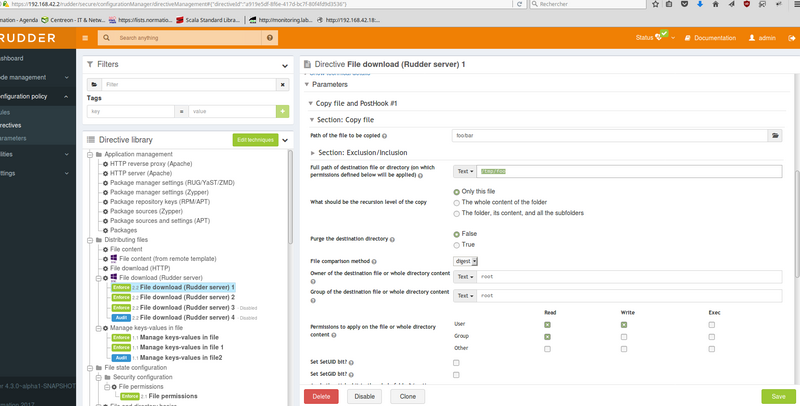Add tag filter with green plus icon
Image resolution: width=800 pixels, height=406 pixels.
pyautogui.click(x=283, y=111)
